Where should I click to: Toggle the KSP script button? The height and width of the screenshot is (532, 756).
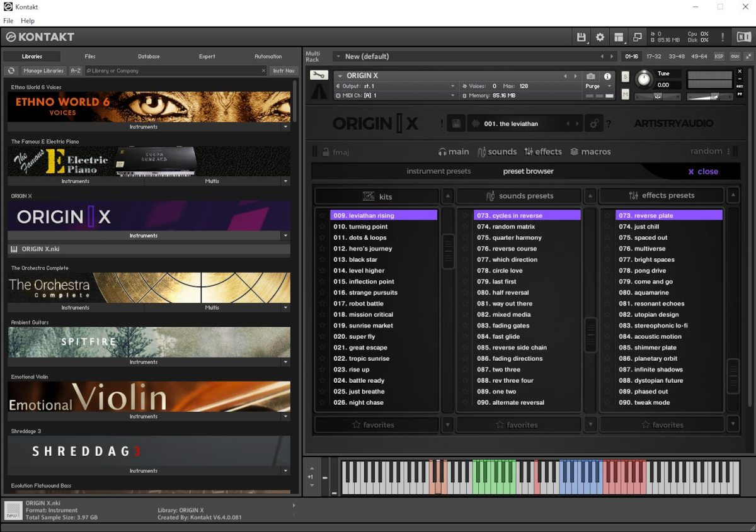(x=719, y=57)
